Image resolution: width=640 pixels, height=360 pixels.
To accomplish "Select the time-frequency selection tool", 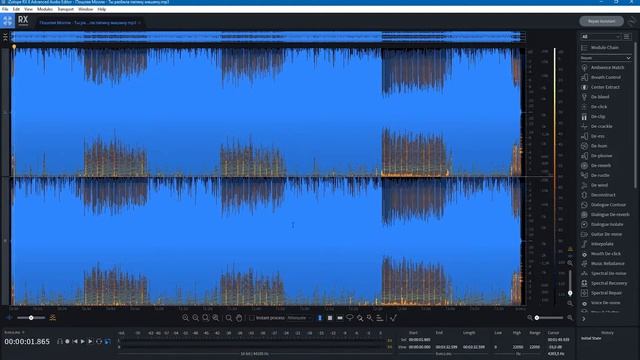I will [330, 318].
